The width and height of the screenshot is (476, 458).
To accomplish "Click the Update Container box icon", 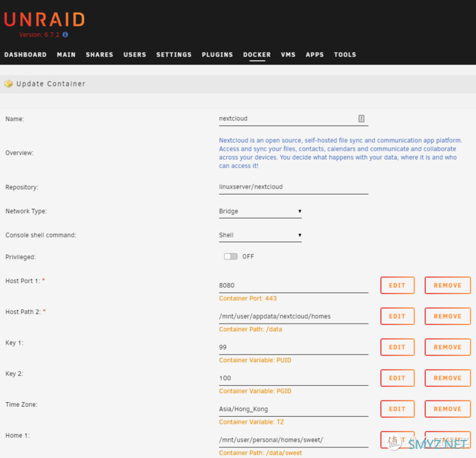I will (x=8, y=83).
